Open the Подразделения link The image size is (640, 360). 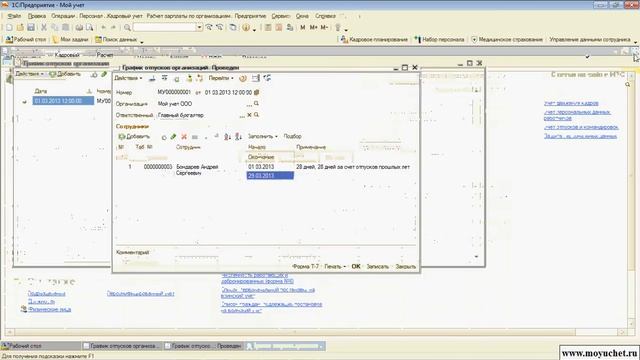coord(47,294)
